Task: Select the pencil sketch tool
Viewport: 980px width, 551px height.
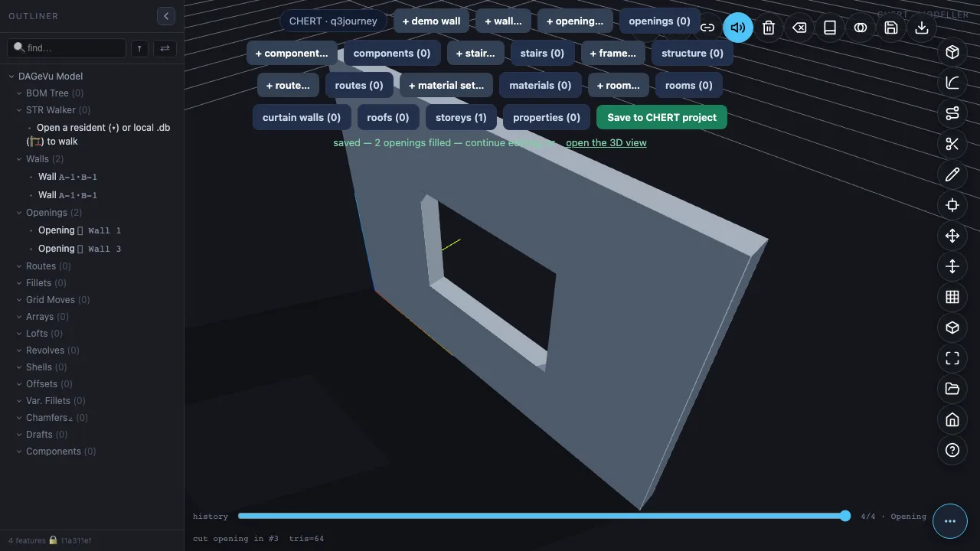Action: pyautogui.click(x=952, y=174)
